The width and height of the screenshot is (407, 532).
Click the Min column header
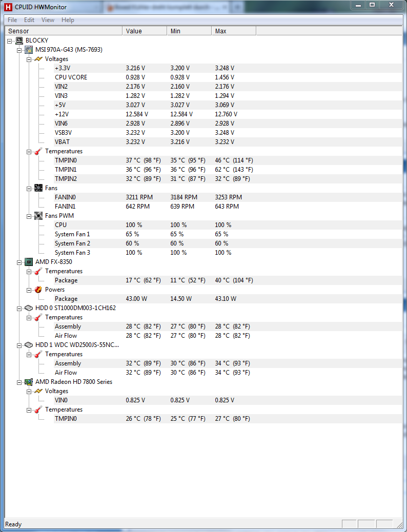pos(189,31)
